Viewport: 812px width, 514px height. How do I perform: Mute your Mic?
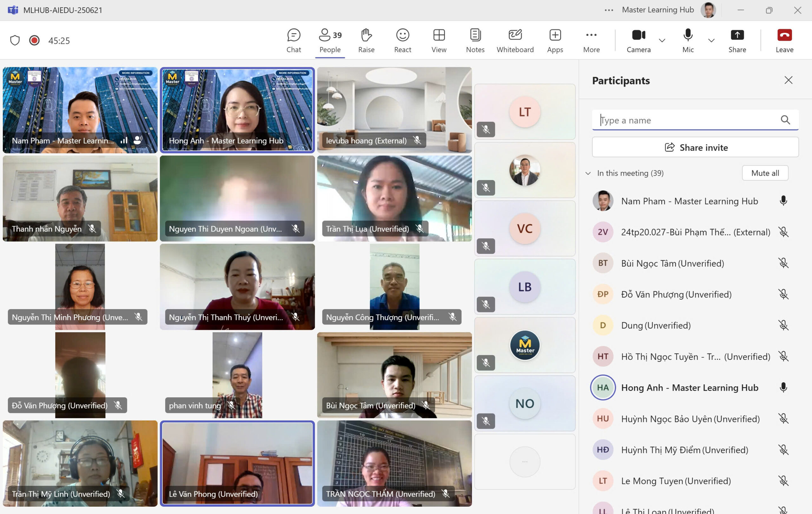pyautogui.click(x=688, y=41)
